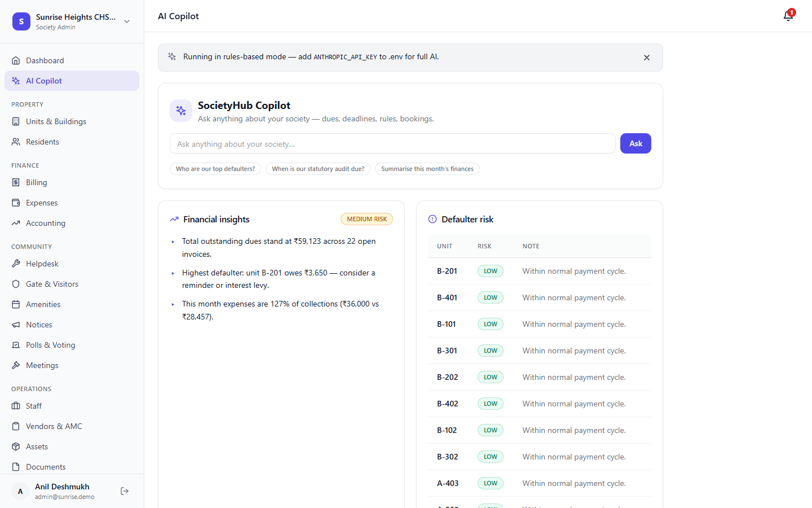Image resolution: width=812 pixels, height=508 pixels.
Task: Pick 'Summarise this month's finances' suggestion
Action: (x=427, y=169)
